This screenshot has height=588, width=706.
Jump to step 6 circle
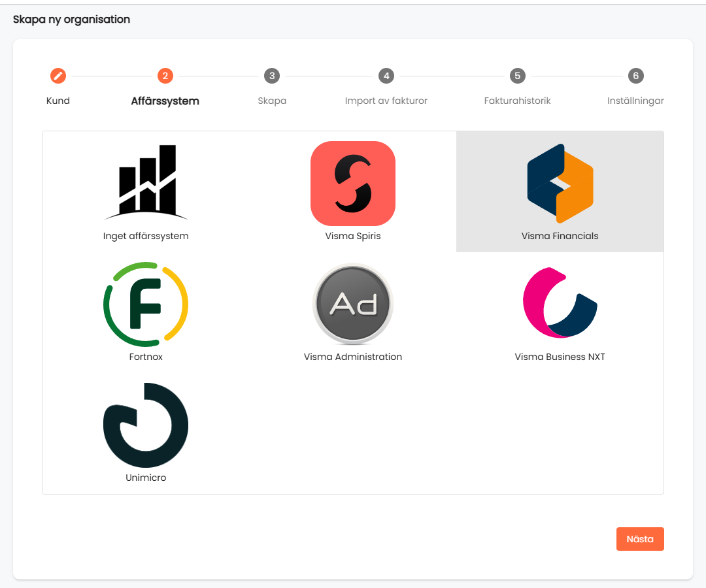pos(636,76)
